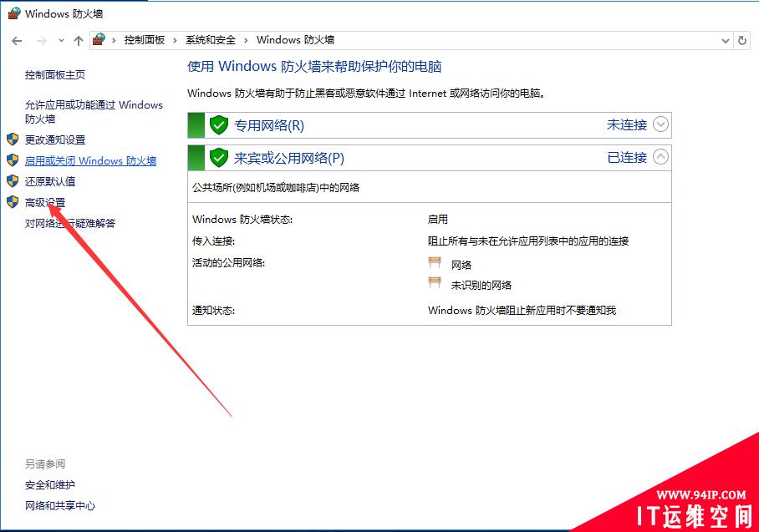Collapse the 来宾或公用网络 section chevron
The height and width of the screenshot is (532, 759).
(x=660, y=157)
